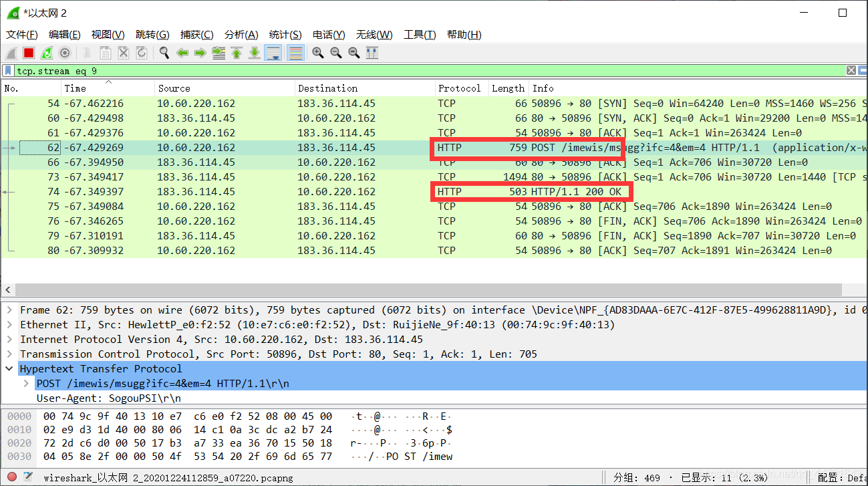Open the display filter bookmark icon
Viewport: 868px width, 486px height.
coord(8,70)
